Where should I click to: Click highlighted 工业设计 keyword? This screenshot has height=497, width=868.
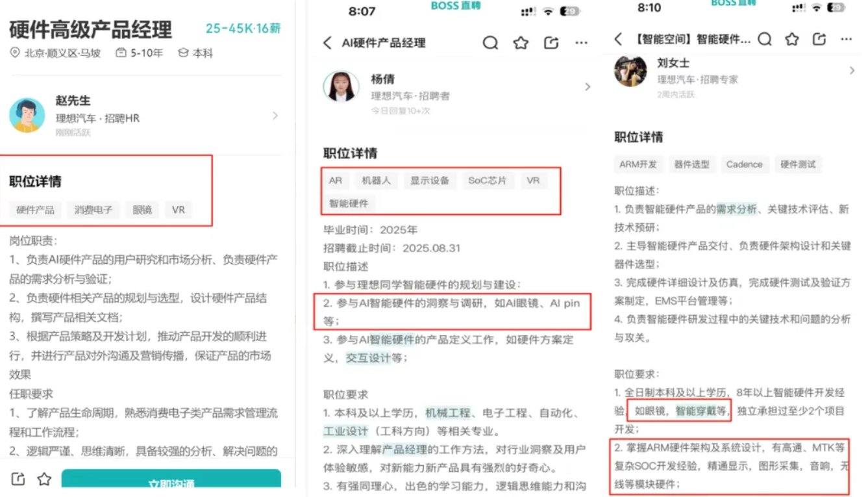[x=346, y=431]
